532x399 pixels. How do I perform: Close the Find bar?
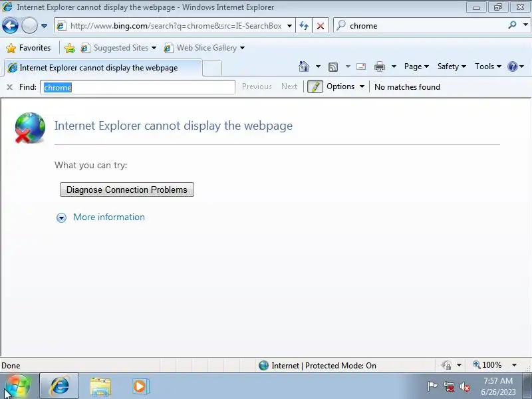point(9,87)
